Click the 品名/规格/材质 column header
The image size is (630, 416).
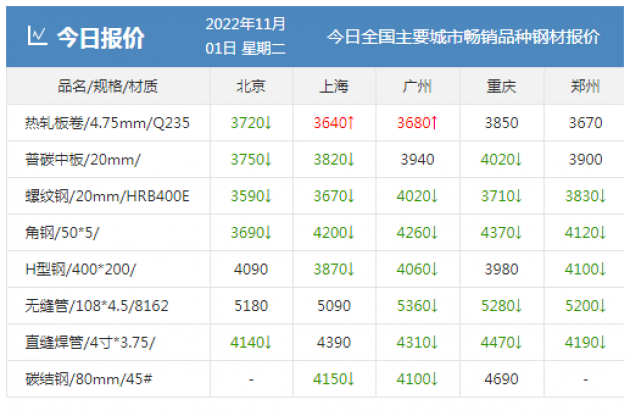108,86
